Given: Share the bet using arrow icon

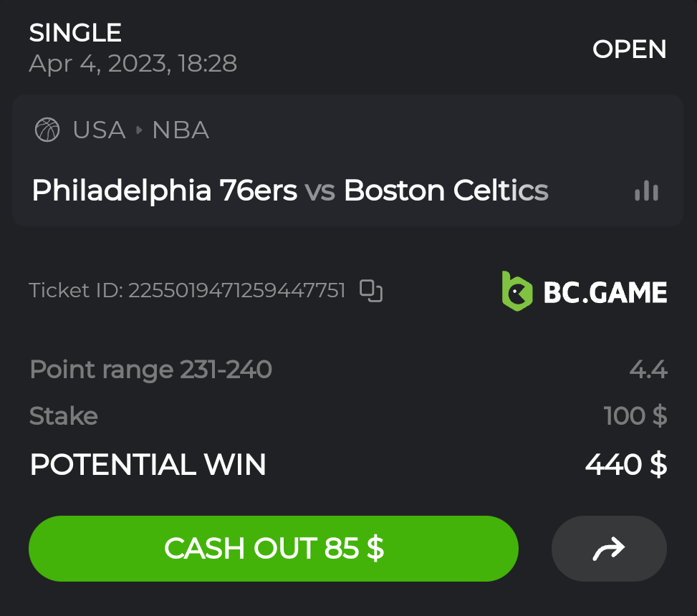Looking at the screenshot, I should (x=609, y=549).
